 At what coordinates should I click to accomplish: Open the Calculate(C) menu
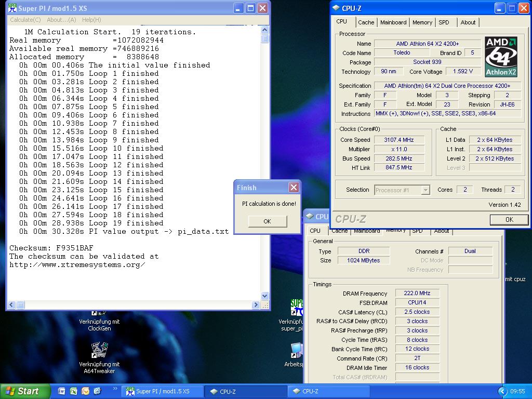tap(25, 20)
